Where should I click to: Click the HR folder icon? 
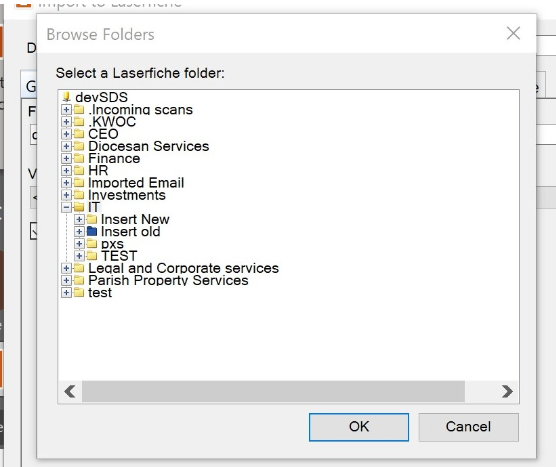click(x=79, y=170)
